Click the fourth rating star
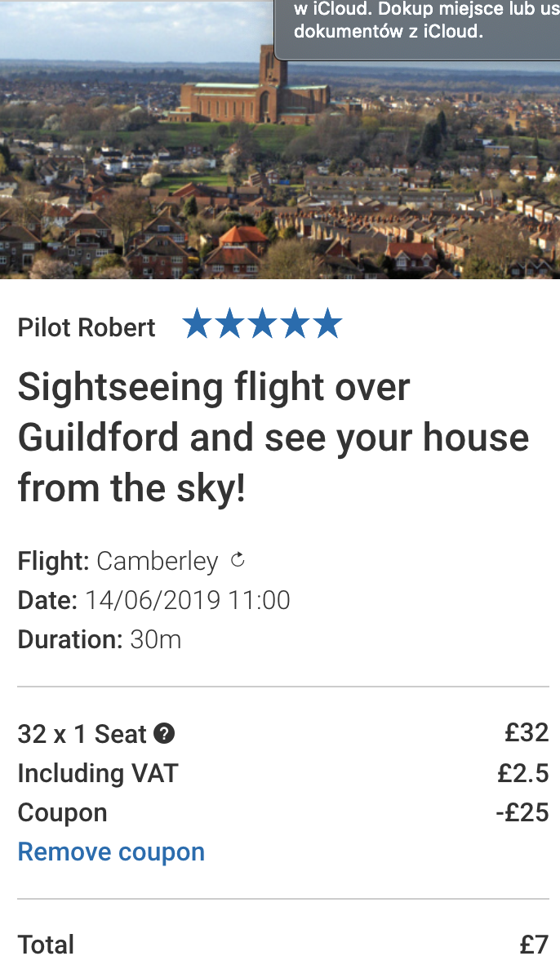 click(295, 324)
